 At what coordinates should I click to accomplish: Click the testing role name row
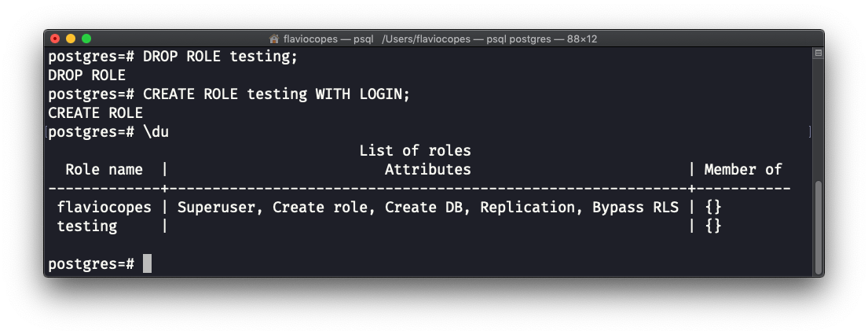click(86, 226)
